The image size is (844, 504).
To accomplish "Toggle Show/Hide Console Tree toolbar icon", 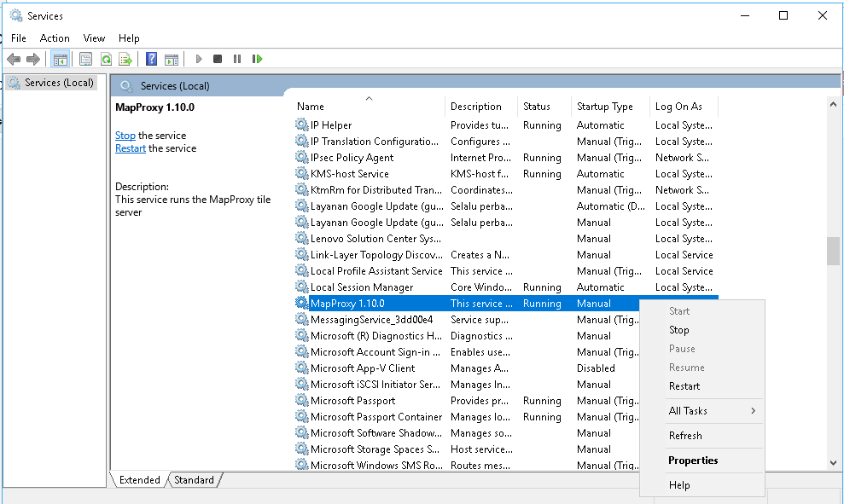I will [x=61, y=59].
